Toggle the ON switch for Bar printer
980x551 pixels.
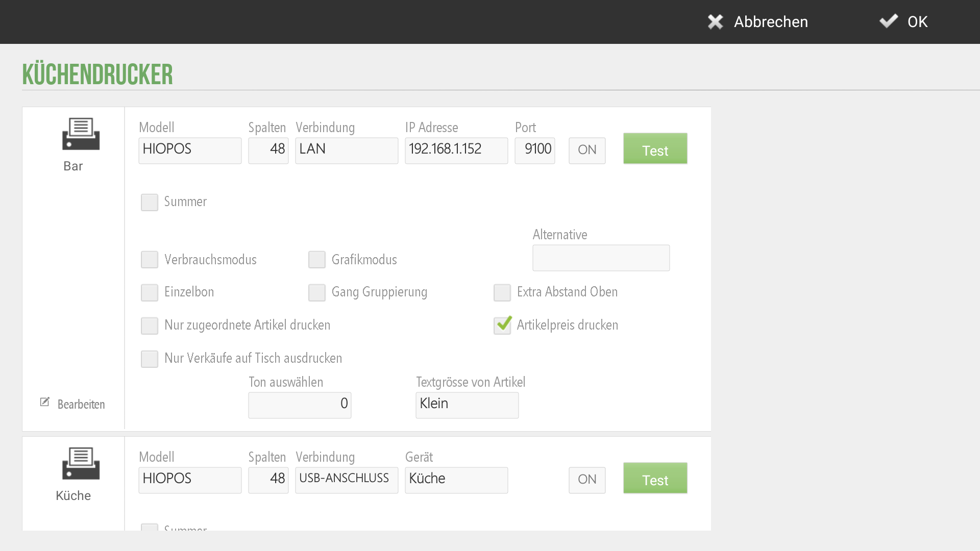pyautogui.click(x=587, y=151)
